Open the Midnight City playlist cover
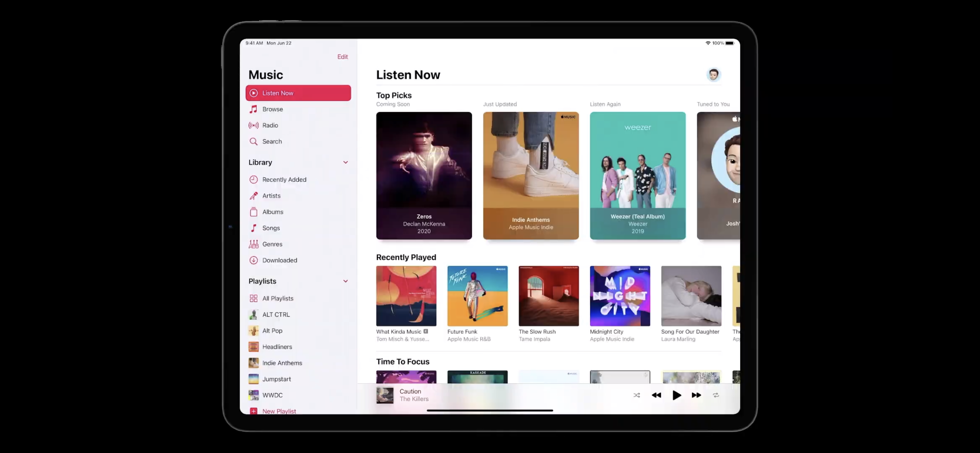Image resolution: width=980 pixels, height=453 pixels. (x=620, y=296)
